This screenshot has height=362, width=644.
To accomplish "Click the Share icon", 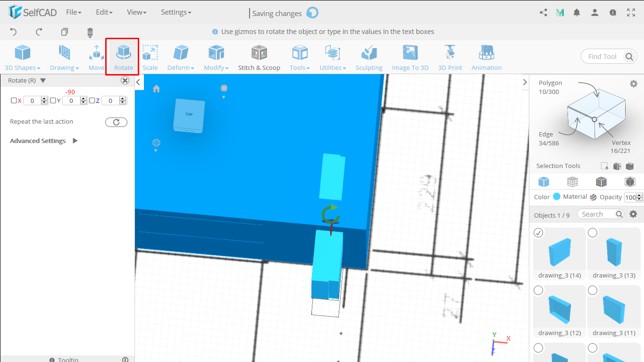I will 544,13.
